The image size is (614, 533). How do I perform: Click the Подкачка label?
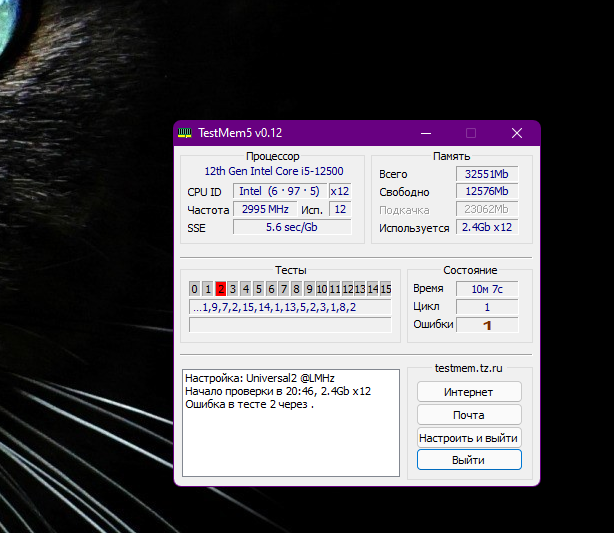point(404,210)
